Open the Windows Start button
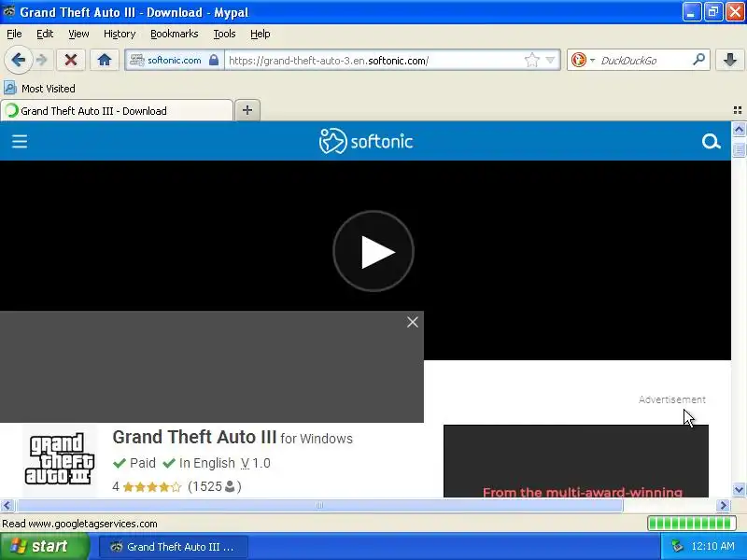Screen dimensions: 747x560 pyautogui.click(x=44, y=546)
